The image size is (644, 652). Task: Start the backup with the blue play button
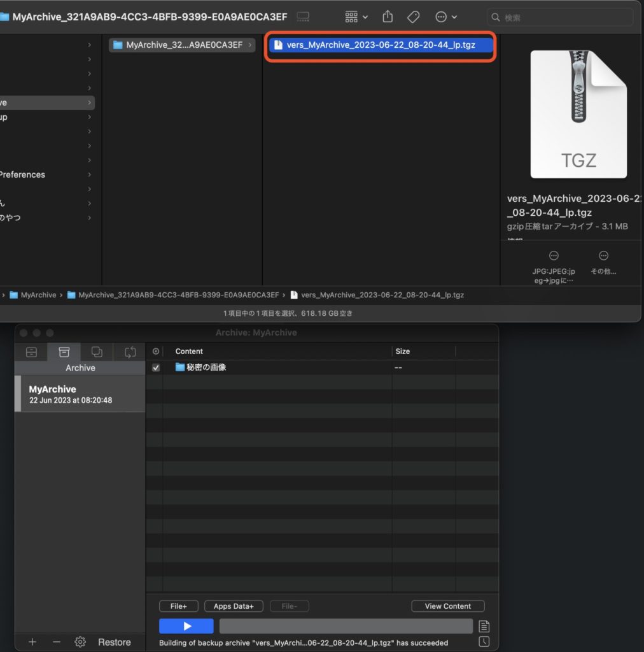point(186,626)
